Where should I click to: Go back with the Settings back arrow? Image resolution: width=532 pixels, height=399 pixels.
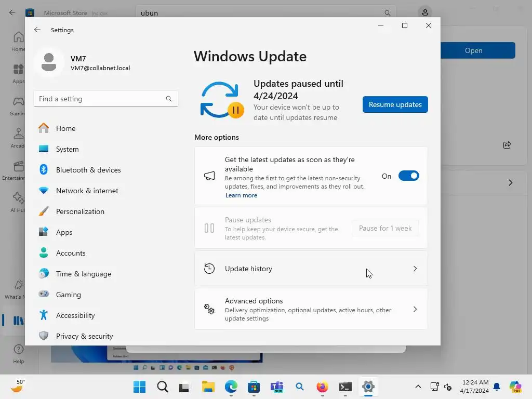point(37,30)
